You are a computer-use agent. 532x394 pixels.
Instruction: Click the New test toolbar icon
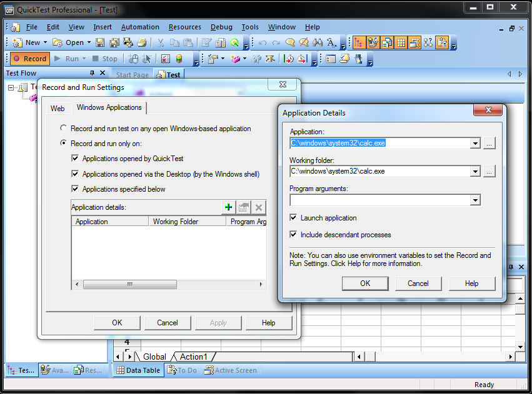tap(17, 42)
